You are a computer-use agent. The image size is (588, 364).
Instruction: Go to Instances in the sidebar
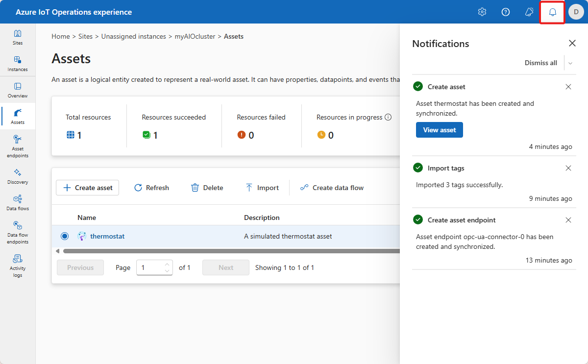(18, 64)
